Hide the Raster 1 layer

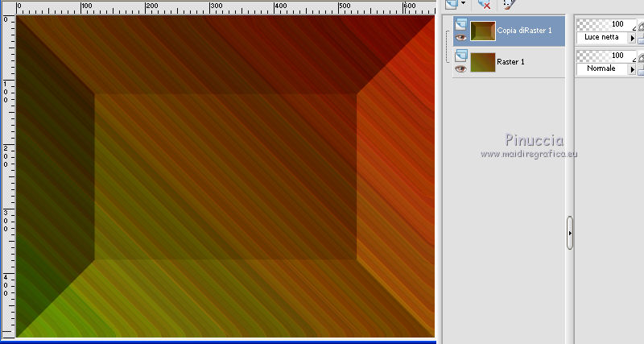click(460, 68)
